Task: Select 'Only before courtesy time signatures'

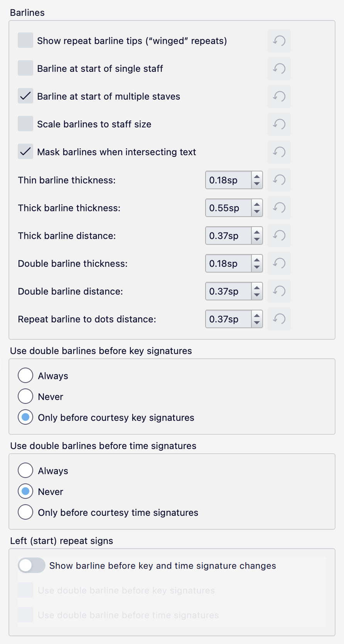Action: [25, 512]
